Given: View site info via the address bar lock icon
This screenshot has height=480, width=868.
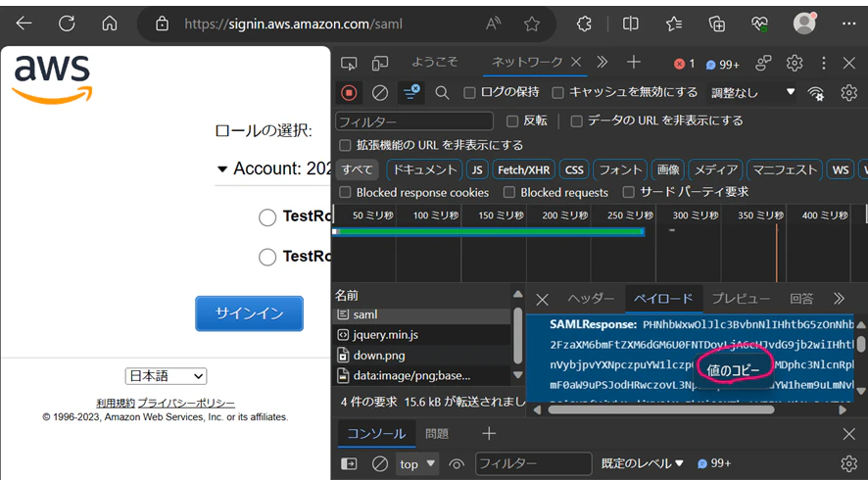Looking at the screenshot, I should tap(162, 24).
